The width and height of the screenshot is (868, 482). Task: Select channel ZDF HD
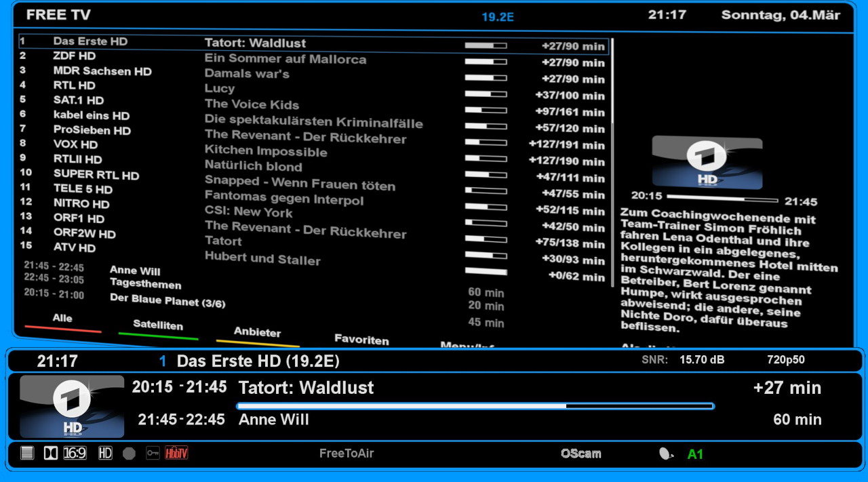(x=75, y=56)
